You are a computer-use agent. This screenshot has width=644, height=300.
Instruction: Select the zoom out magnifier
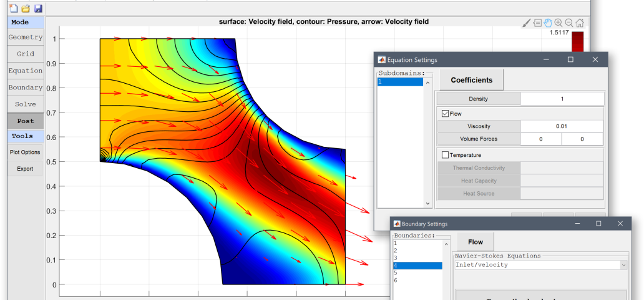pos(569,23)
